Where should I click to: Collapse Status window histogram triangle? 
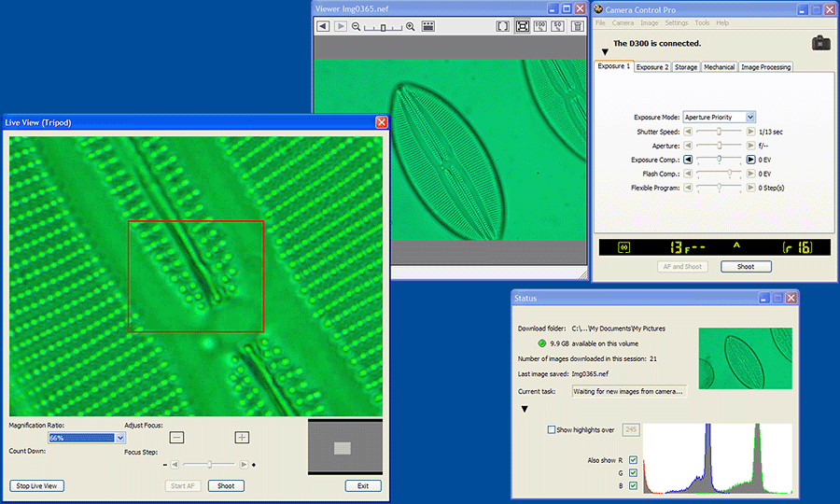[525, 409]
